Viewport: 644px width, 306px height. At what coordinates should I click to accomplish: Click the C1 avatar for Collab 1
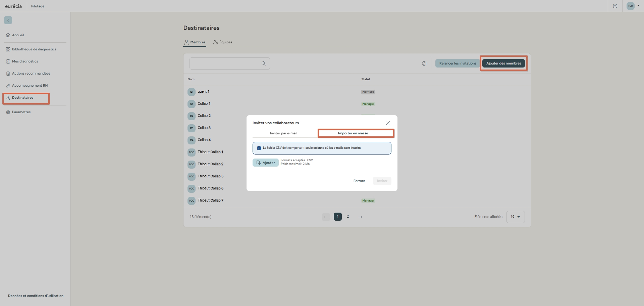click(x=192, y=104)
